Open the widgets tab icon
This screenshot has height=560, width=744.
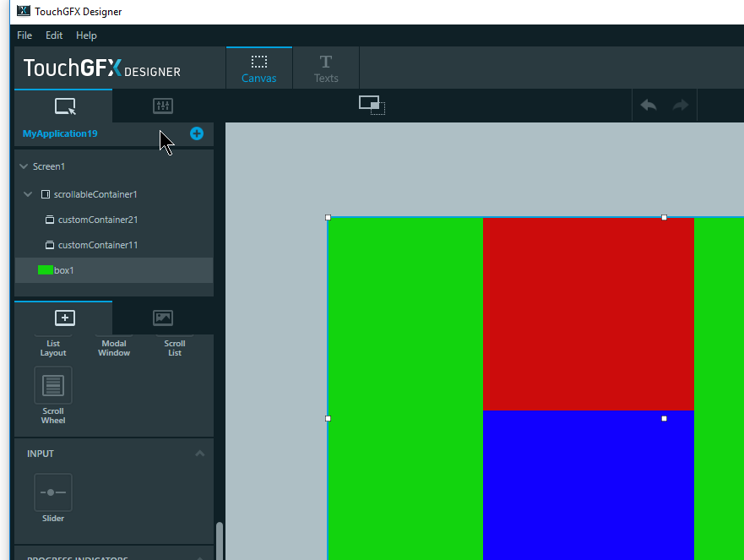64,318
